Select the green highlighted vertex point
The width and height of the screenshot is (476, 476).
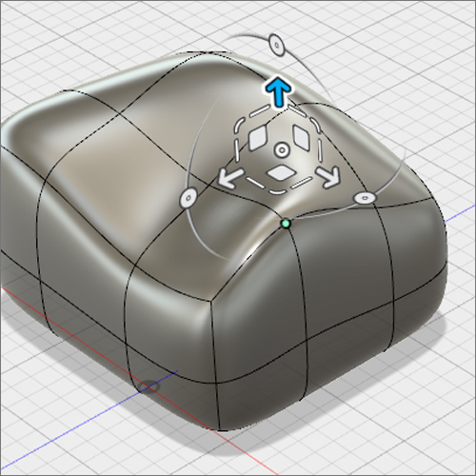coord(286,224)
